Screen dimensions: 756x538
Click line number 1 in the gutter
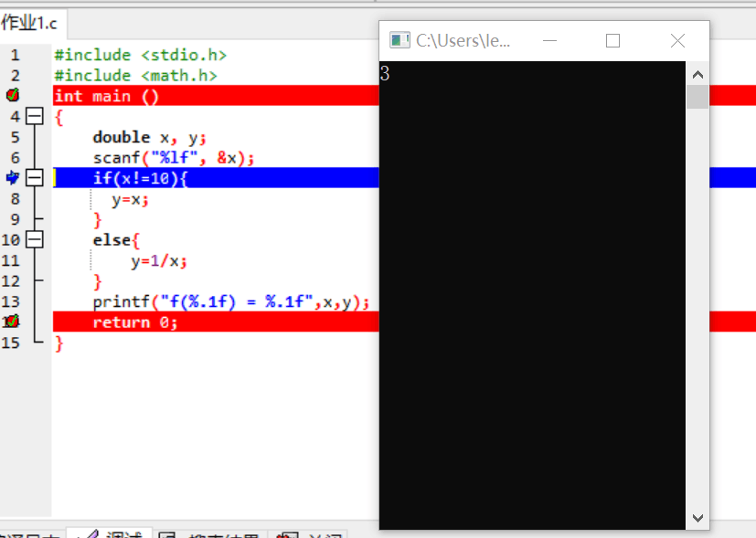pyautogui.click(x=15, y=55)
